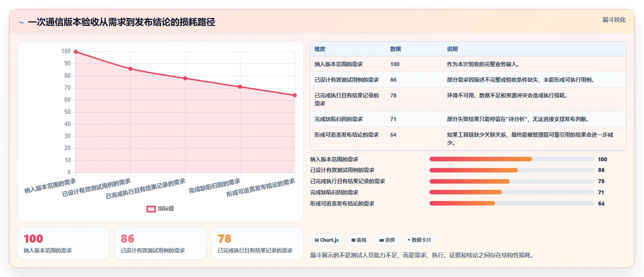
Task: Click the 数据卡片 chip
Action: (x=419, y=240)
